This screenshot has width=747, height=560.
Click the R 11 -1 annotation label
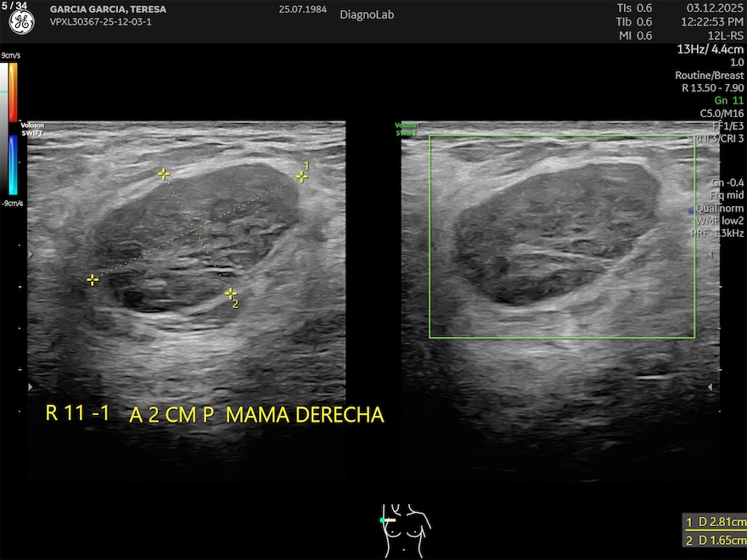pyautogui.click(x=77, y=414)
